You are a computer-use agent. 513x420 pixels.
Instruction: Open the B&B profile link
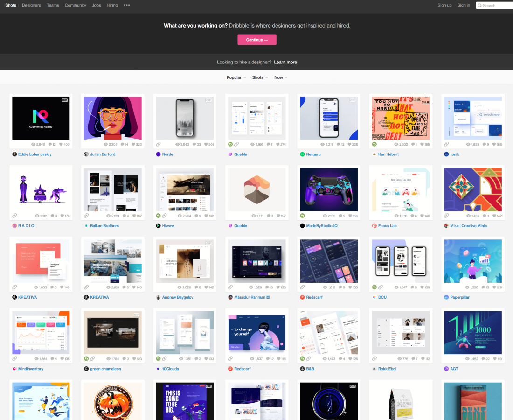[310, 369]
